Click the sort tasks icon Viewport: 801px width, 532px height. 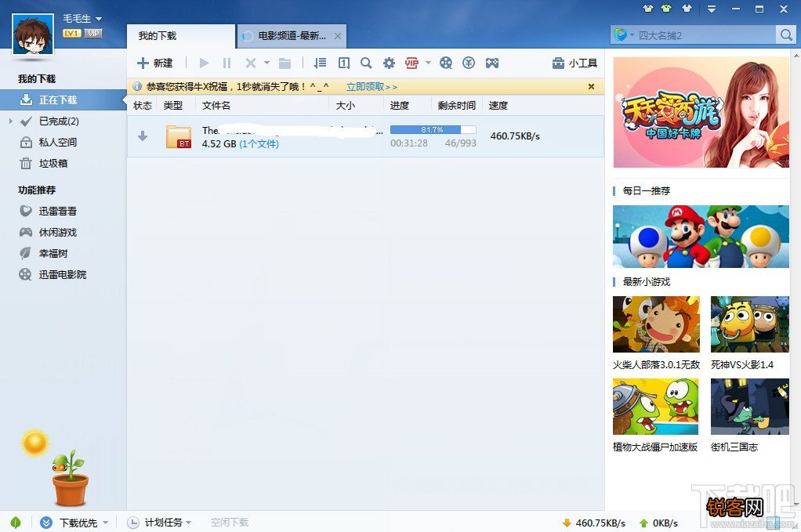321,63
